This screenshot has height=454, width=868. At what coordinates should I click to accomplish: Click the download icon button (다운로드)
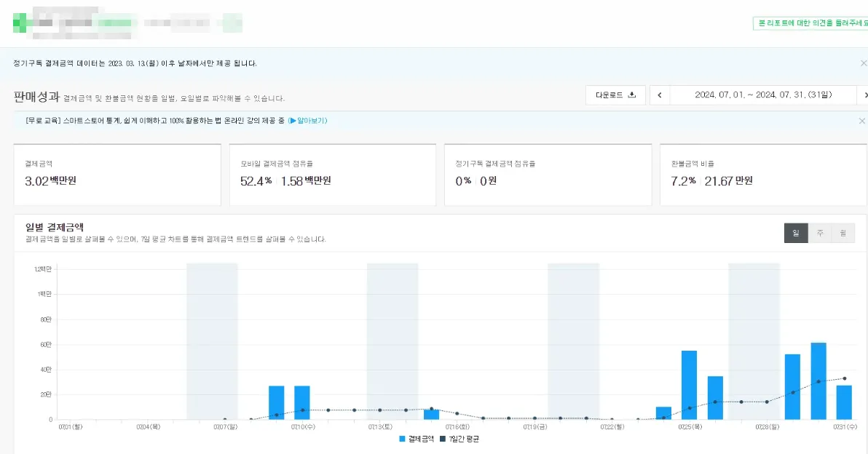click(x=615, y=95)
